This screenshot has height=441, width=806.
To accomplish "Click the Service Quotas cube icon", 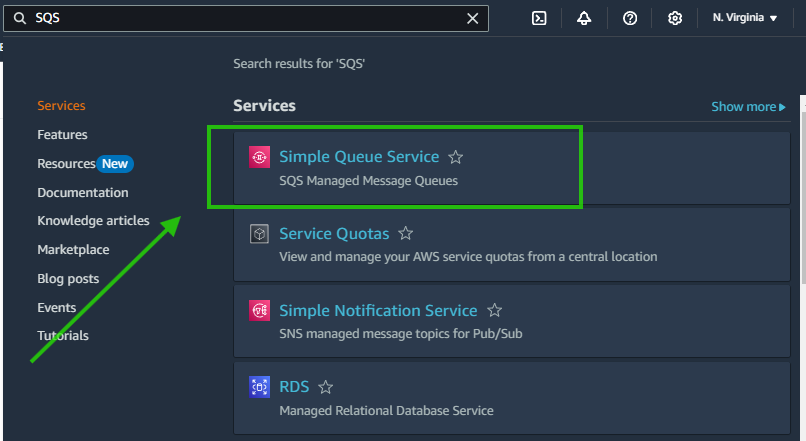I will point(259,234).
